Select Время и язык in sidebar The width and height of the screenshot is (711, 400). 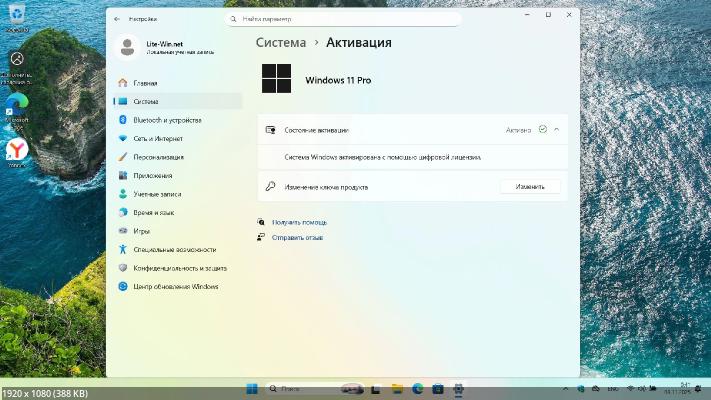153,212
